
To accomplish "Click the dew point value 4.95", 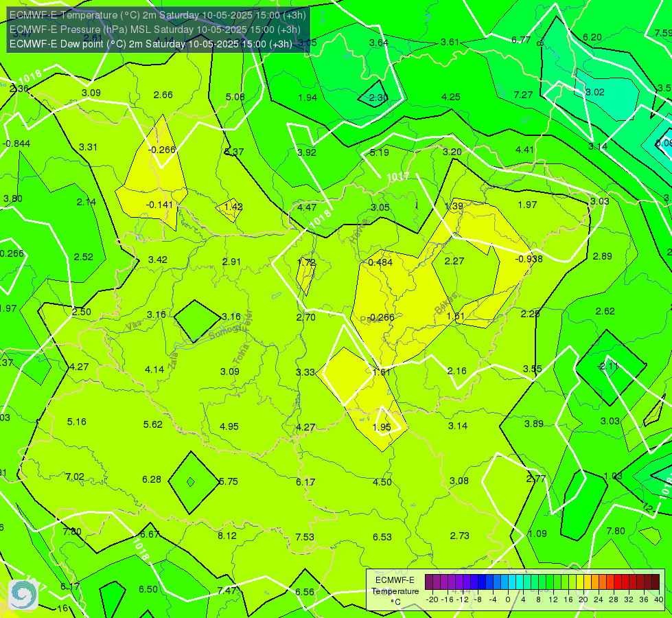I will click(229, 426).
